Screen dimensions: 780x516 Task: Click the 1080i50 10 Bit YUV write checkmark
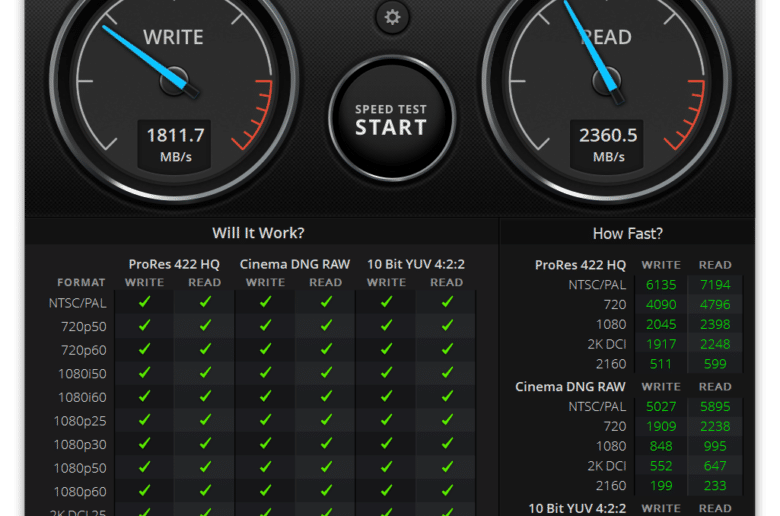(387, 373)
